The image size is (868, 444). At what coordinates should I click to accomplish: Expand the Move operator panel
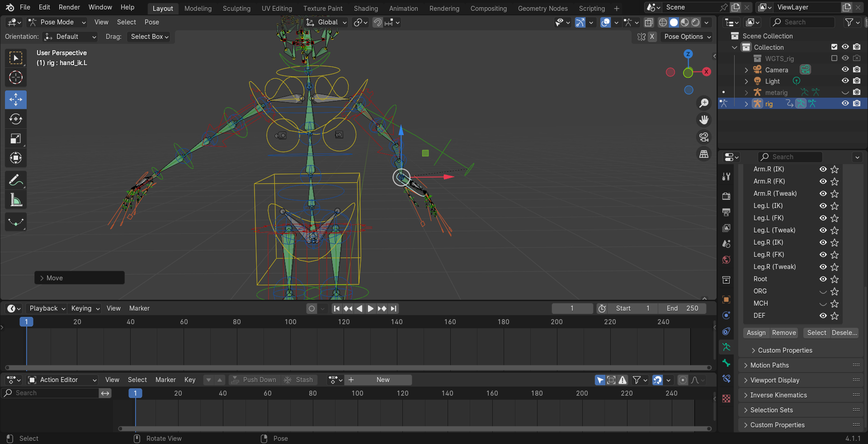point(80,278)
